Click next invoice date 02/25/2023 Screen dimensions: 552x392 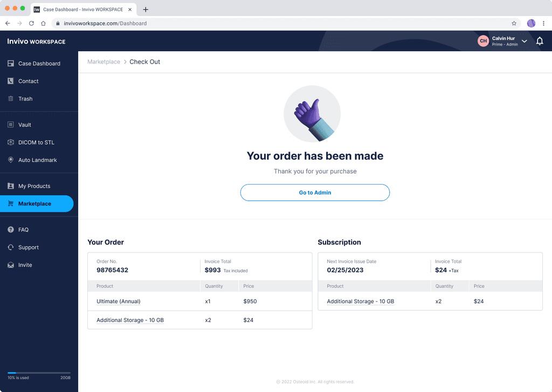pyautogui.click(x=345, y=270)
